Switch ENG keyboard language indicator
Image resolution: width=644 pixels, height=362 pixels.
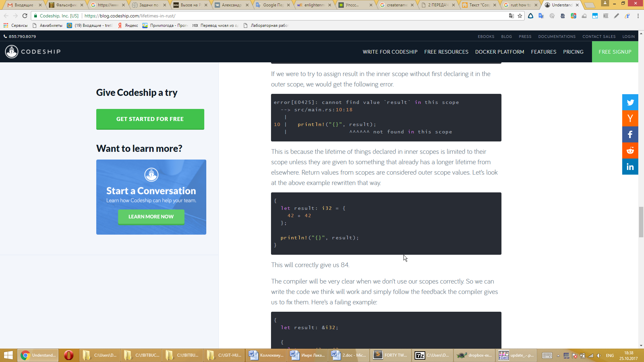pyautogui.click(x=610, y=355)
